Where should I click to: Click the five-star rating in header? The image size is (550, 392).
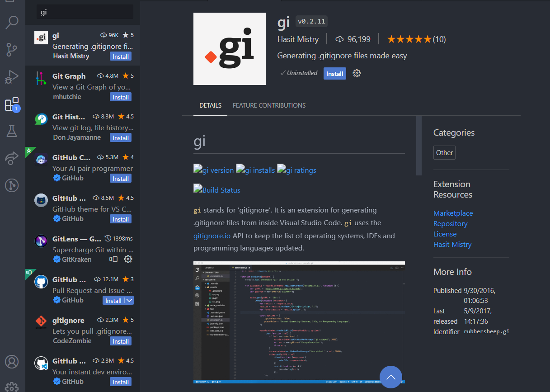point(409,39)
